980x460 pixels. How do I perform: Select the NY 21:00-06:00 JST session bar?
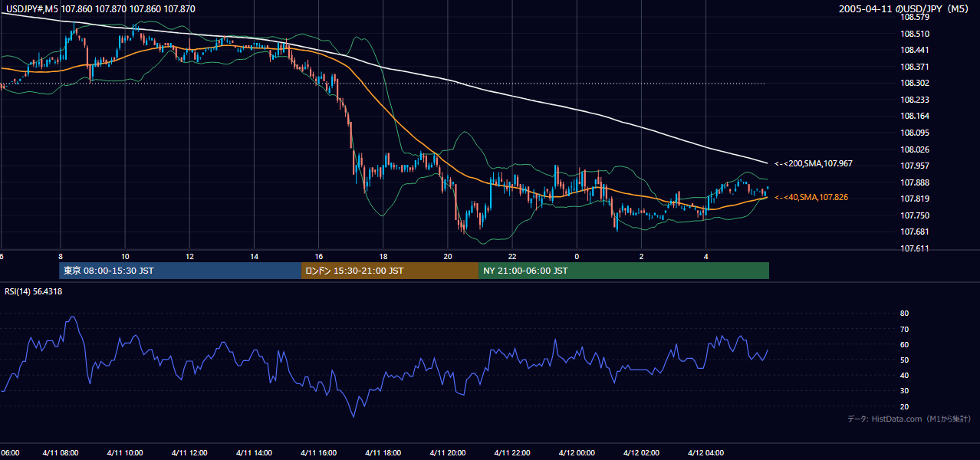click(623, 271)
